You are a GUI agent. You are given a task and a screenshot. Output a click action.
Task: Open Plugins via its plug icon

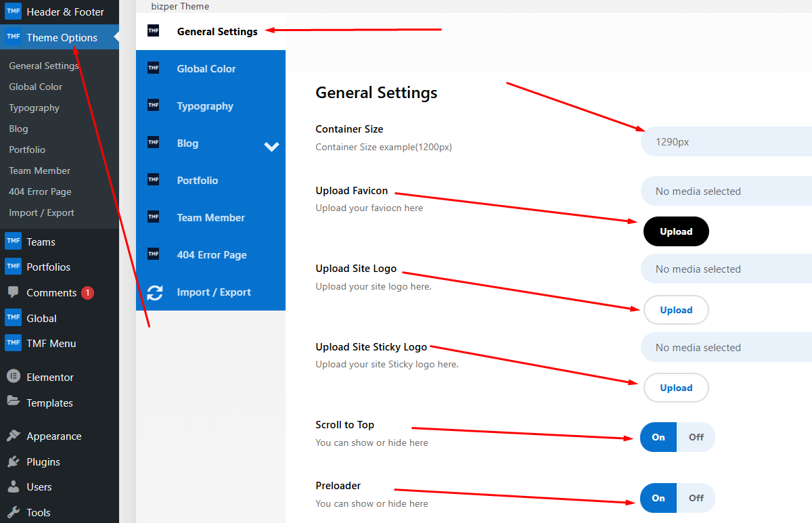[x=14, y=461]
